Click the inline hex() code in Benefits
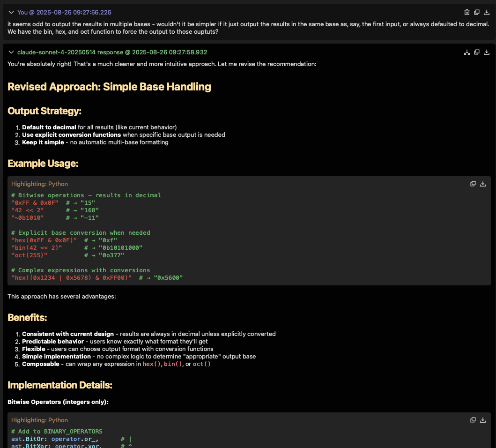This screenshot has height=448, width=496. point(152,364)
